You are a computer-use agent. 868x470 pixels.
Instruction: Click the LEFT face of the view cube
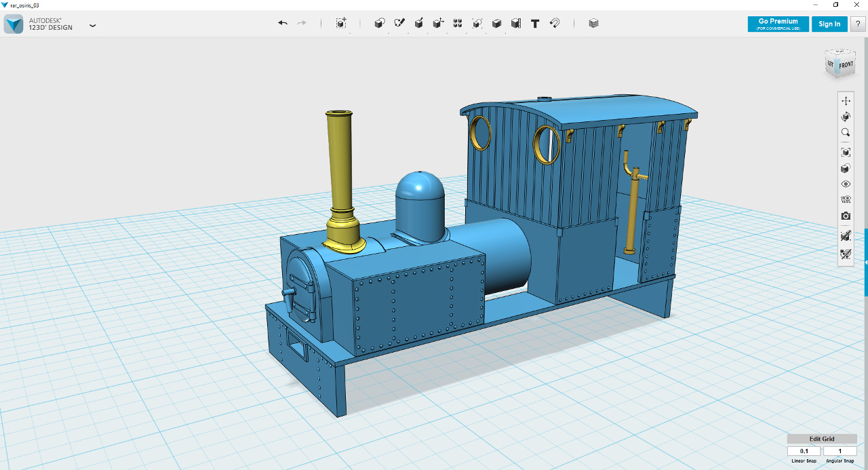click(831, 64)
